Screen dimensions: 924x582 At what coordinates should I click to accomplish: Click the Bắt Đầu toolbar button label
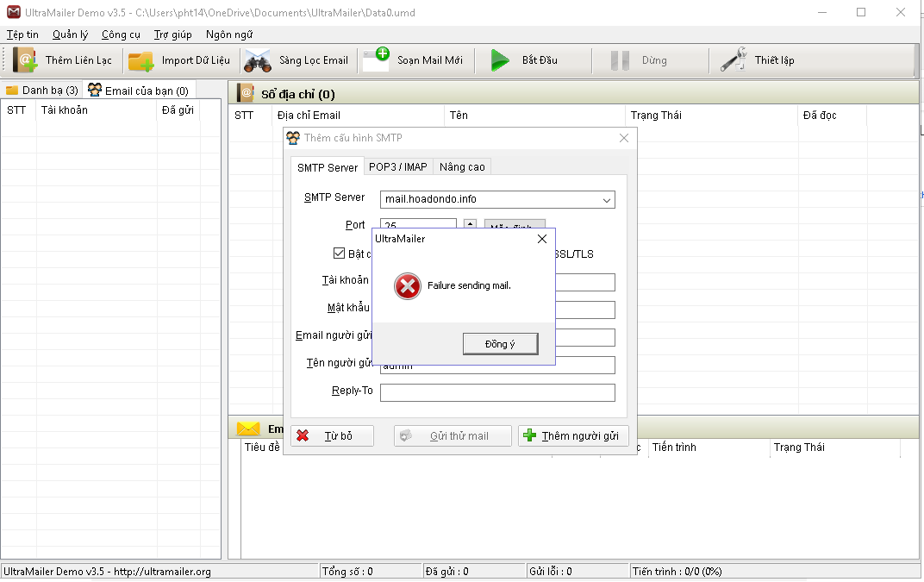[x=540, y=60]
